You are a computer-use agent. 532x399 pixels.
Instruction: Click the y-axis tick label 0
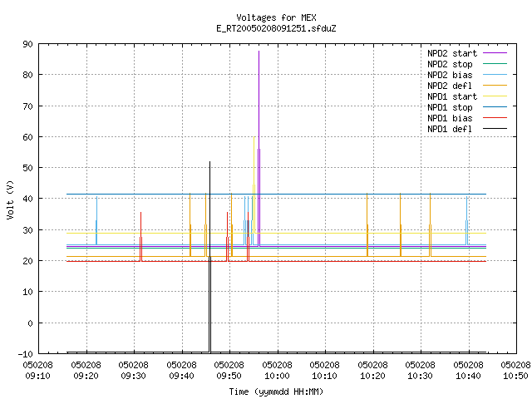click(30, 323)
